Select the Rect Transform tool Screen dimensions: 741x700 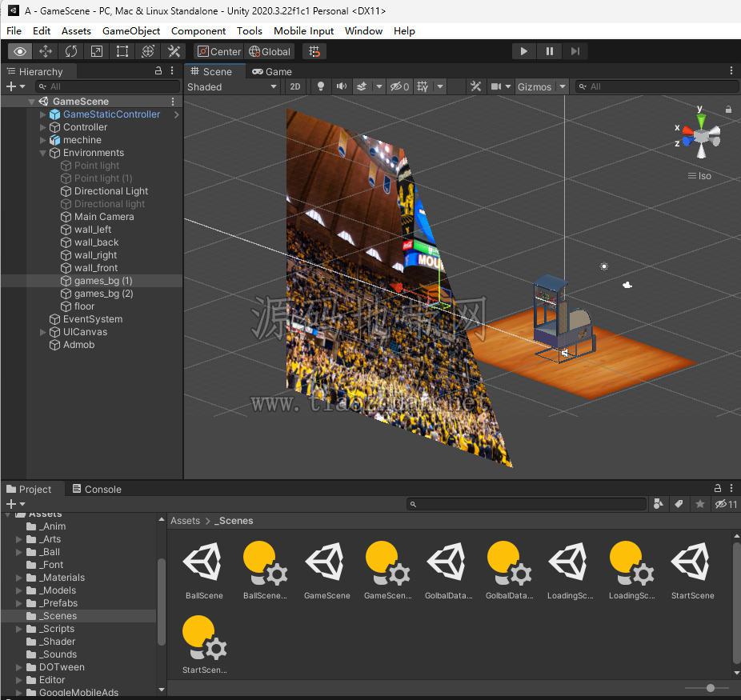coord(122,51)
